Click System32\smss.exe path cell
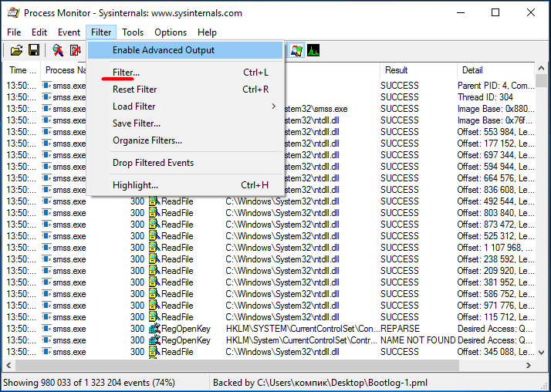551x392 pixels. pos(316,109)
